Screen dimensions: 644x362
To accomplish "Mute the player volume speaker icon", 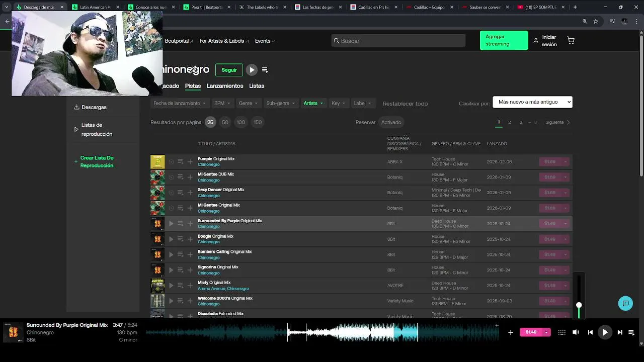I will pyautogui.click(x=576, y=332).
